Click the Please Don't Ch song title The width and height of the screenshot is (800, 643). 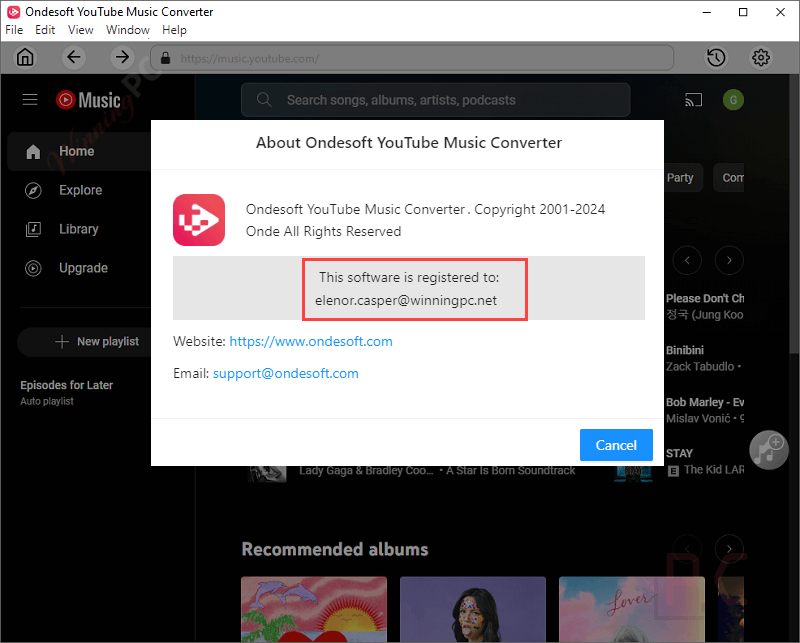[x=705, y=299]
